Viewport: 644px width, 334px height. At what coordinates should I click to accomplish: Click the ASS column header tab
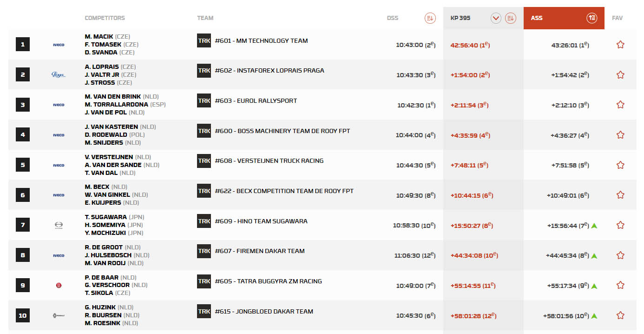point(537,18)
